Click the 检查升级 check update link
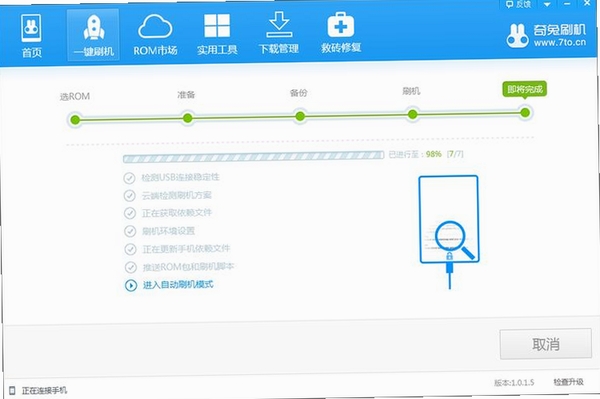The height and width of the screenshot is (399, 600). click(568, 382)
